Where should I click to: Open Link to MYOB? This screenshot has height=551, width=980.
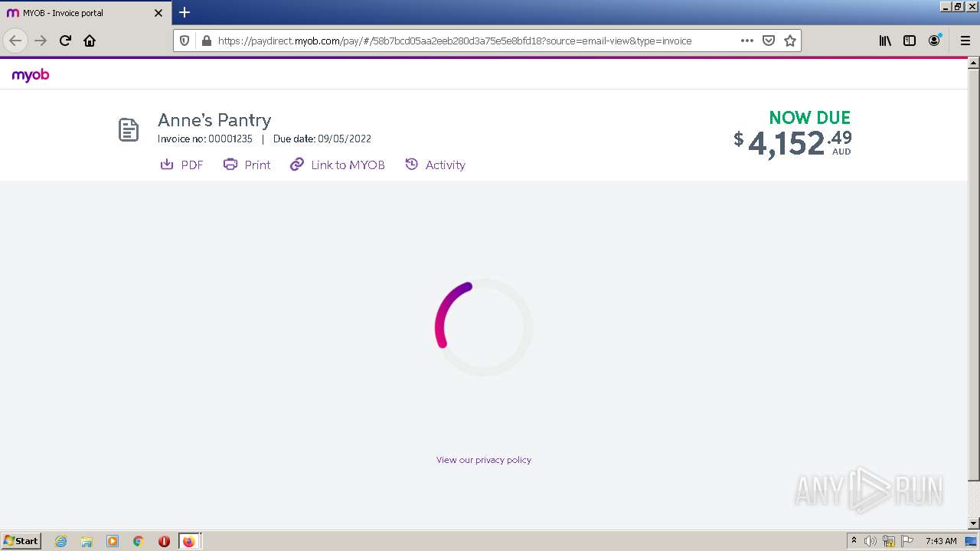(337, 165)
